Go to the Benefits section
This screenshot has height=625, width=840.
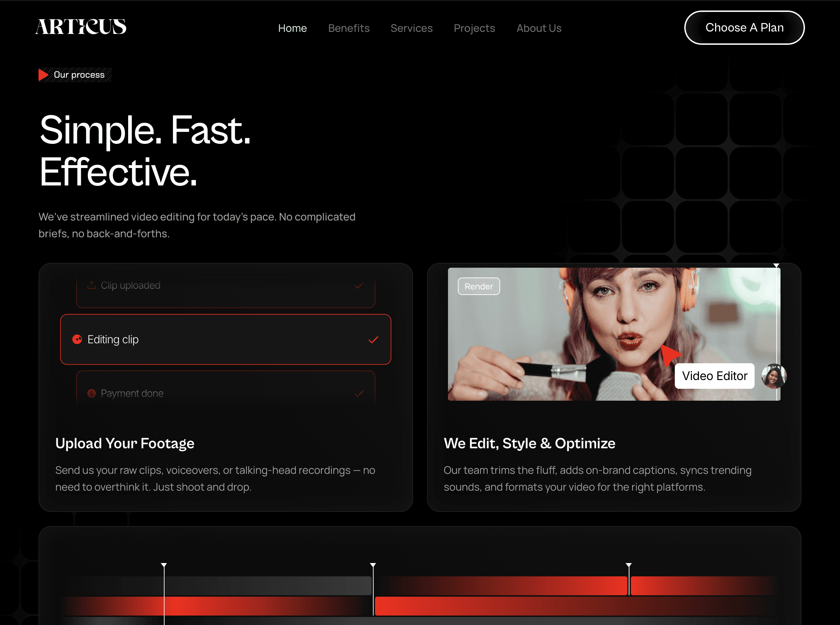pos(349,28)
